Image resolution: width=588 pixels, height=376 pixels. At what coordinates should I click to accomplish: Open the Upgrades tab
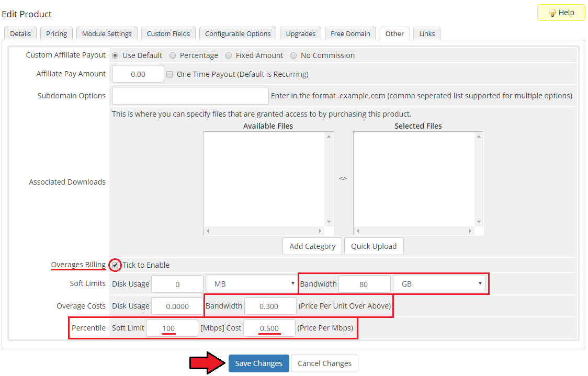pyautogui.click(x=301, y=34)
